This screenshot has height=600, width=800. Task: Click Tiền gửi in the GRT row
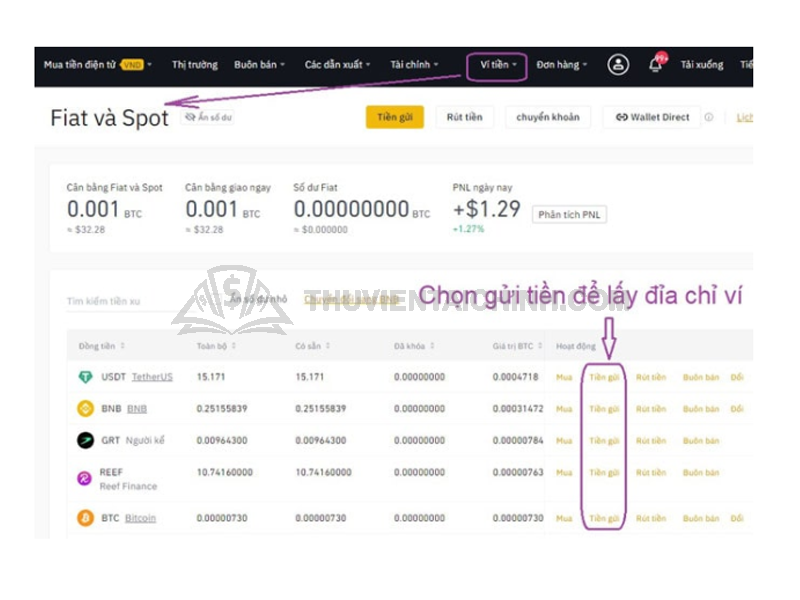[604, 440]
